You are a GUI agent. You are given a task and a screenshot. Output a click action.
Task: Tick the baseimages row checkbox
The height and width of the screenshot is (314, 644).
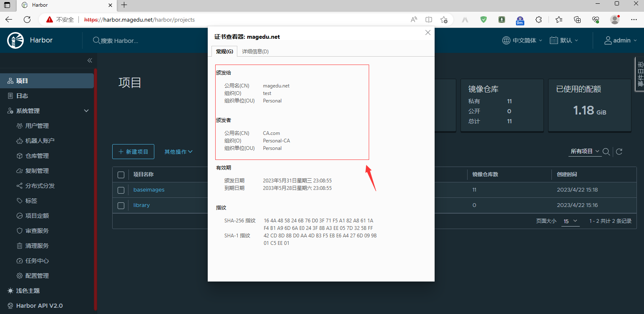coord(121,190)
